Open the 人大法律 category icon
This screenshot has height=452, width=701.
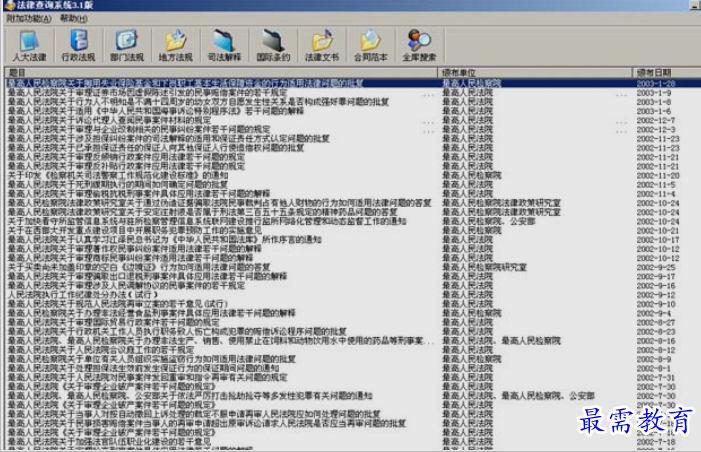(x=30, y=46)
